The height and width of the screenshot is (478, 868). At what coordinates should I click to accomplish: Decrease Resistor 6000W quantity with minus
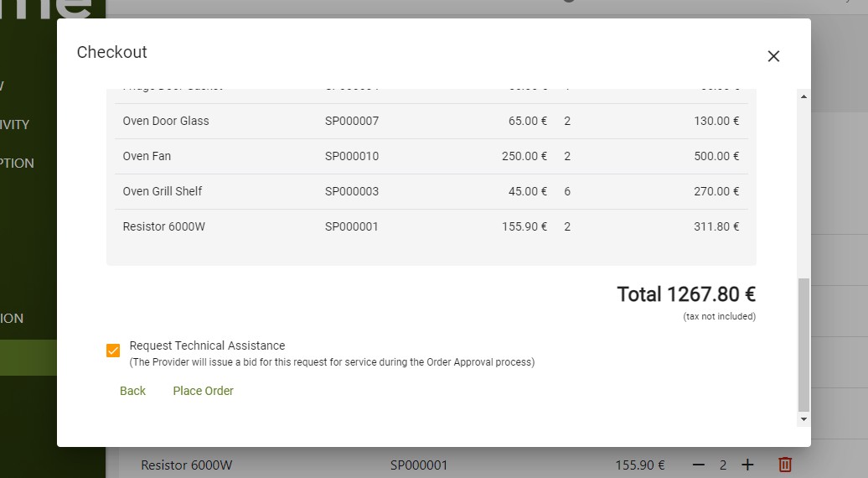(699, 464)
